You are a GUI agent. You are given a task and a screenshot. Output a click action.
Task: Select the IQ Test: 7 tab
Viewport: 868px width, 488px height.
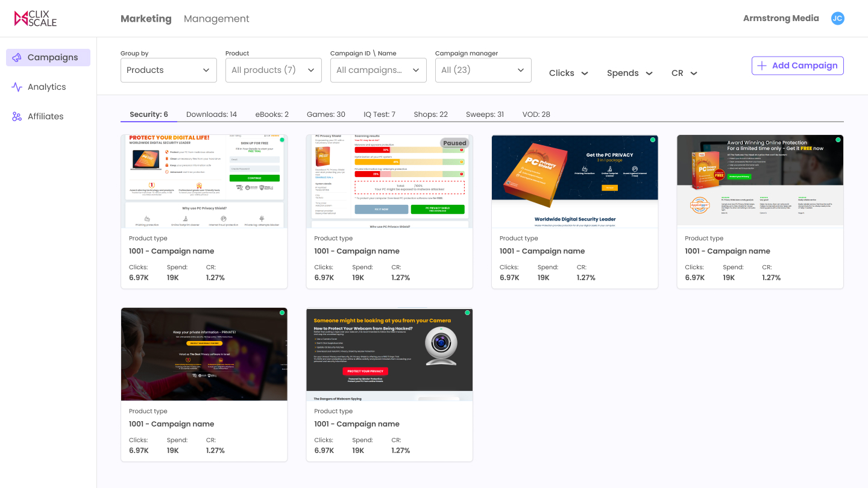pyautogui.click(x=380, y=114)
